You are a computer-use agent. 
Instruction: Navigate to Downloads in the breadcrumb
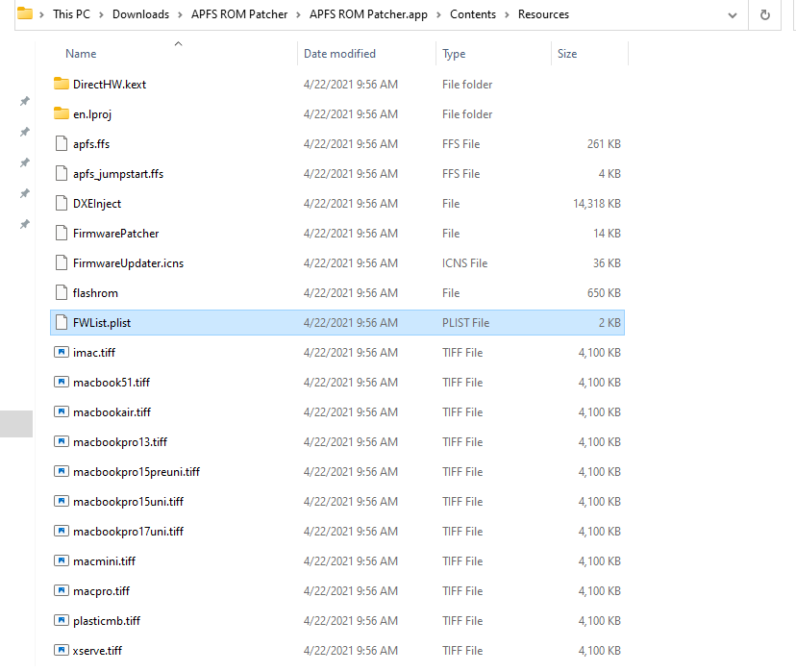click(140, 14)
